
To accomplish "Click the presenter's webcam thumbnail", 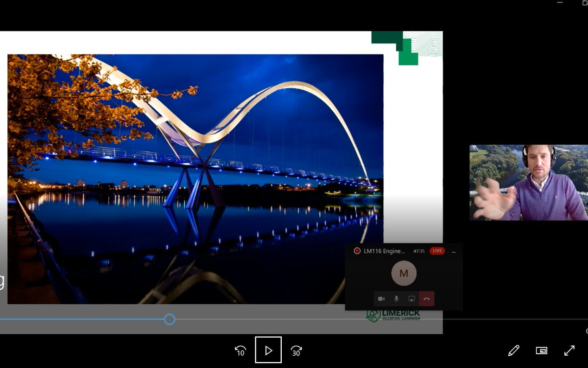I will point(529,182).
